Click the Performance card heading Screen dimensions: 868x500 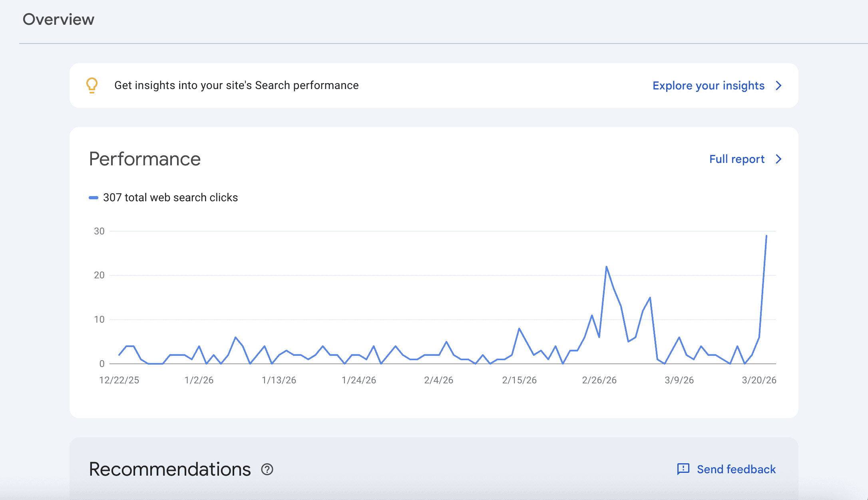click(145, 159)
